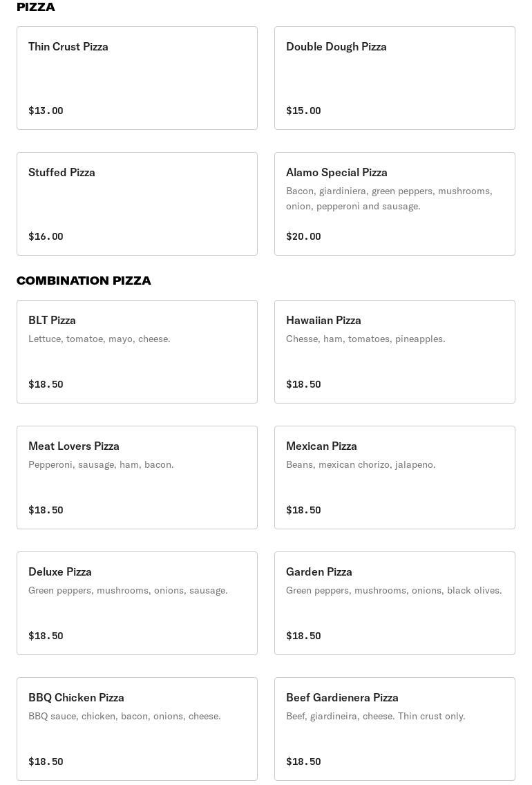Open the Meat Lovers Pizza item

tap(137, 477)
